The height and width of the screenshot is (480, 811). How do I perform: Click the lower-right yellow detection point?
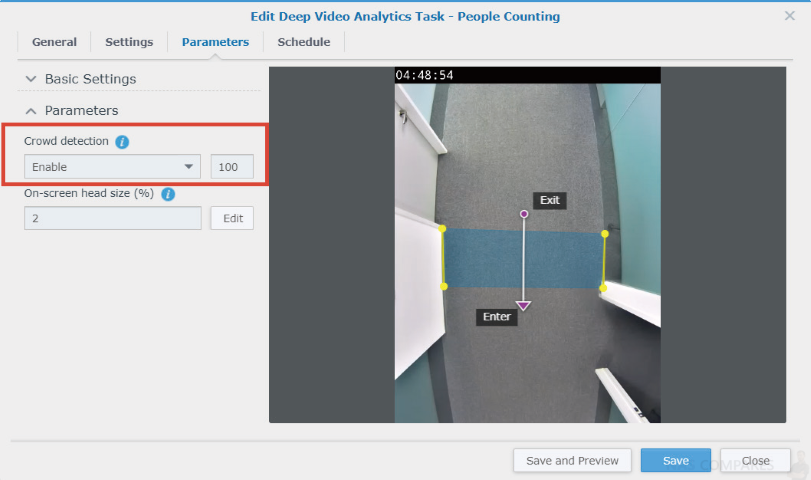tap(603, 288)
